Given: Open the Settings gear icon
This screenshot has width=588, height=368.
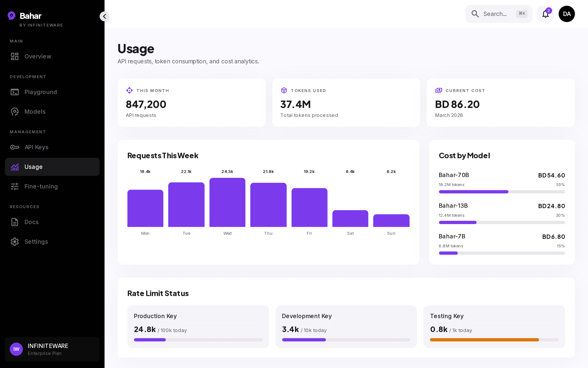Looking at the screenshot, I should (14, 242).
